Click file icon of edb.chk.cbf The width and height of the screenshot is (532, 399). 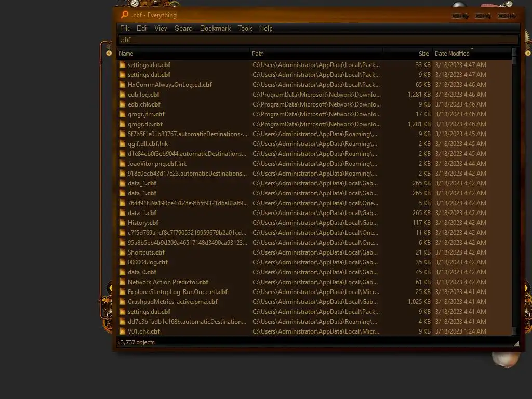click(x=122, y=104)
